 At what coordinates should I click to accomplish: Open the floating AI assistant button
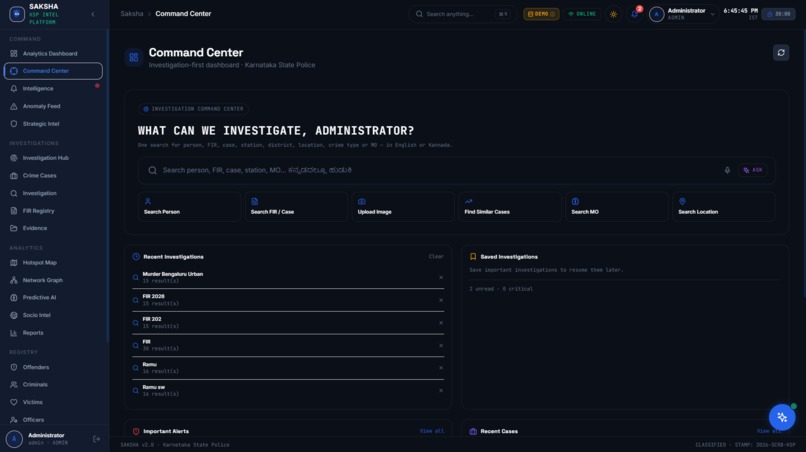tap(782, 417)
